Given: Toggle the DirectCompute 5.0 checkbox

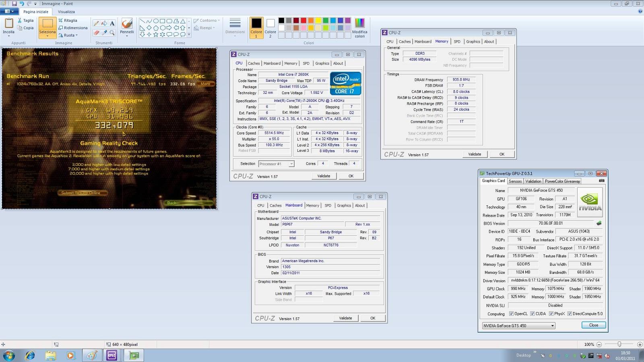Looking at the screenshot, I should 570,314.
